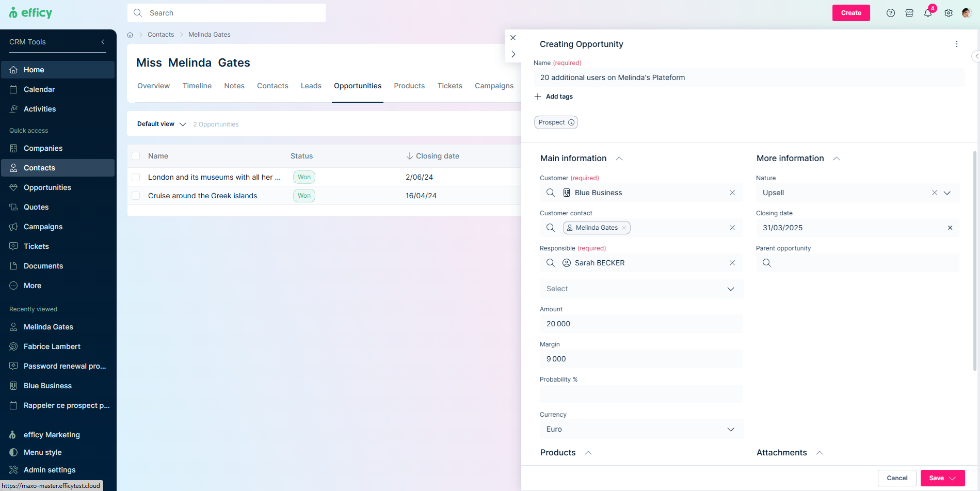Open More in sidebar
The height and width of the screenshot is (491, 980).
pos(58,286)
